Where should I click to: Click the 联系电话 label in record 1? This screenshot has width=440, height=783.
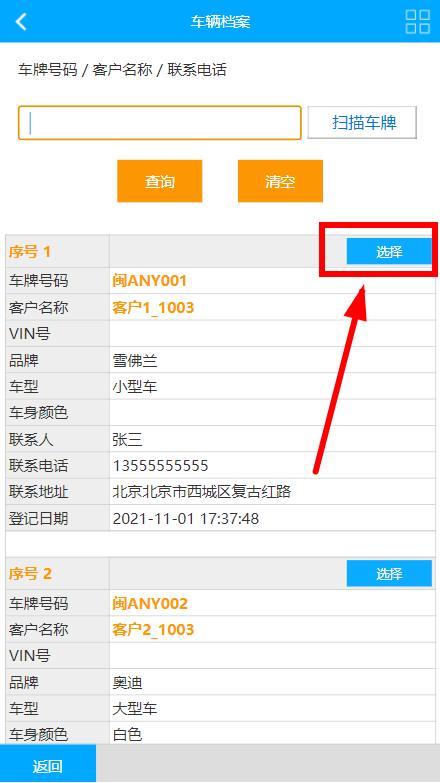(38, 466)
